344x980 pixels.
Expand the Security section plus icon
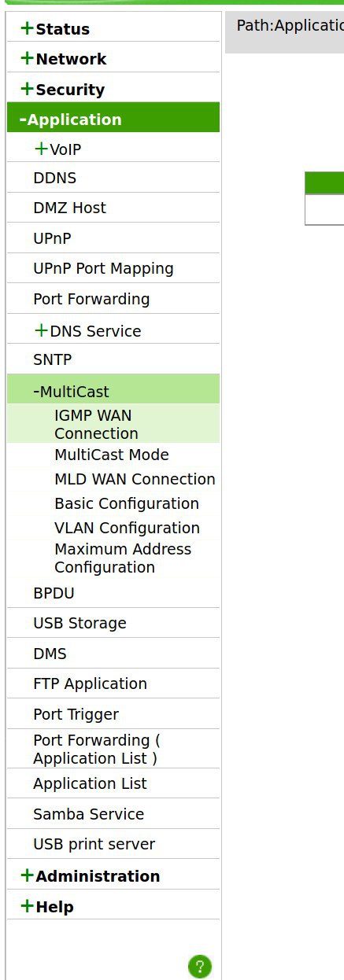coord(28,90)
